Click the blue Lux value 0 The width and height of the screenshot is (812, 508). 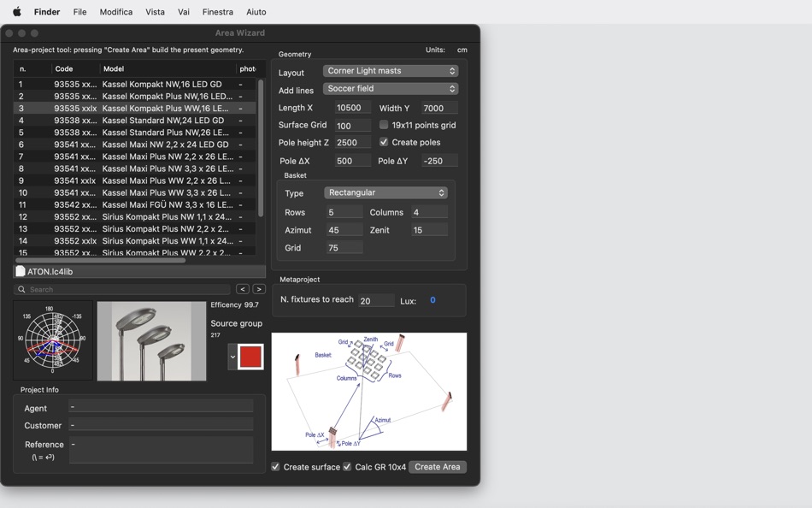point(432,300)
